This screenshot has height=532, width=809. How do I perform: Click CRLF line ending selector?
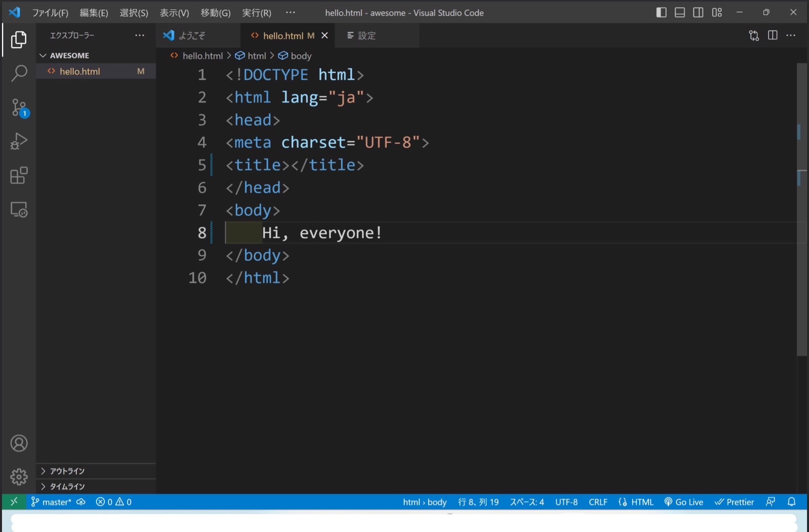(598, 502)
